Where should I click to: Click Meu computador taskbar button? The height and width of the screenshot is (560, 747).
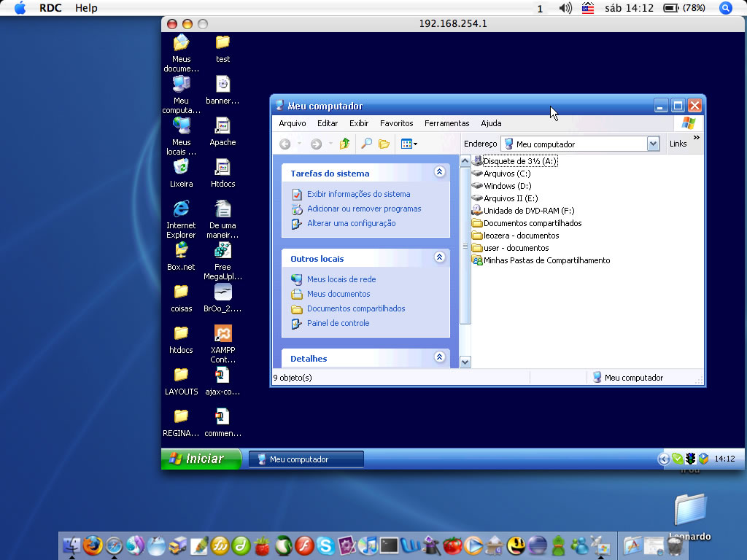click(306, 459)
